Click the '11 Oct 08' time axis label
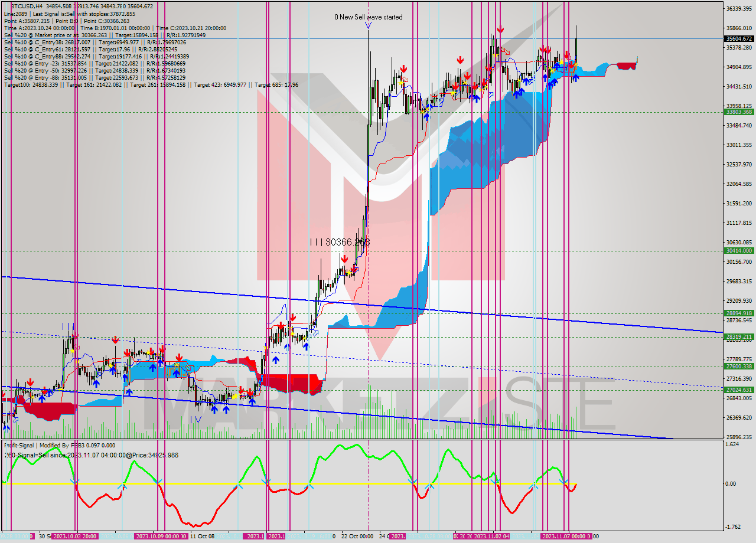Image resolution: width=756 pixels, height=543 pixels. 202,537
